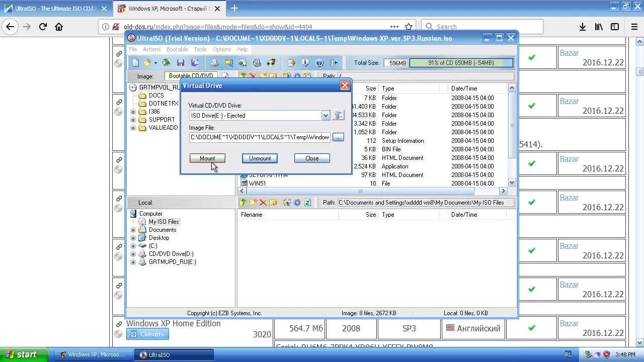Click the Properties icon before the Local gear
Screen dimensions: 644x362
(x=287, y=203)
